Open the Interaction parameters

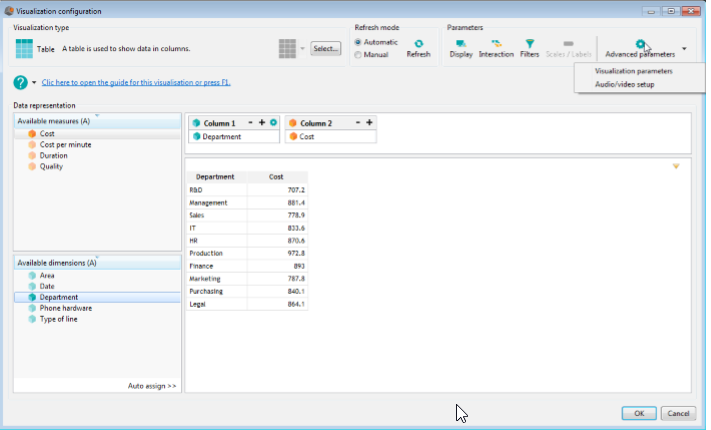[496, 49]
